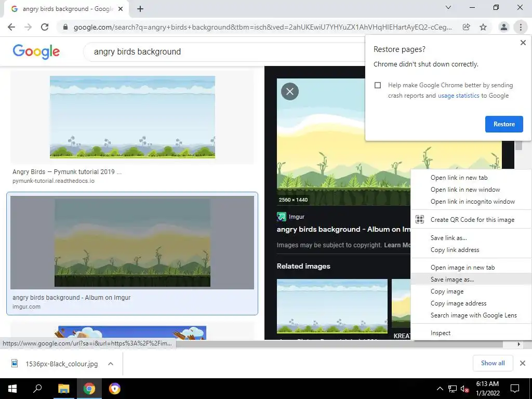
Task: Dismiss the Restore pages popup
Action: tap(523, 43)
